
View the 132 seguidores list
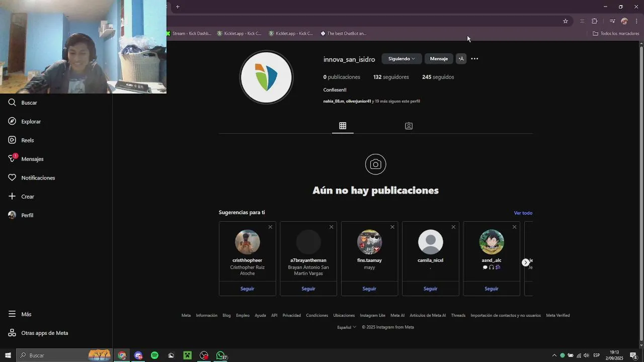point(391,77)
